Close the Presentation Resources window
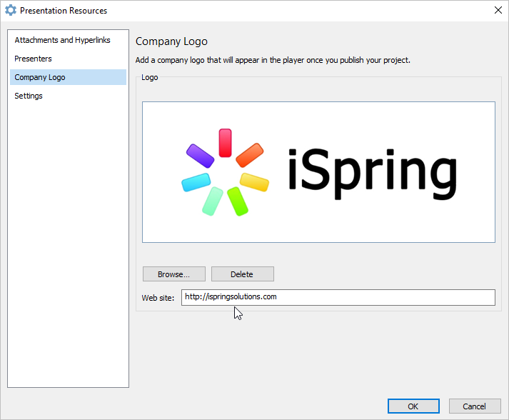Image resolution: width=509 pixels, height=420 pixels. click(x=498, y=10)
